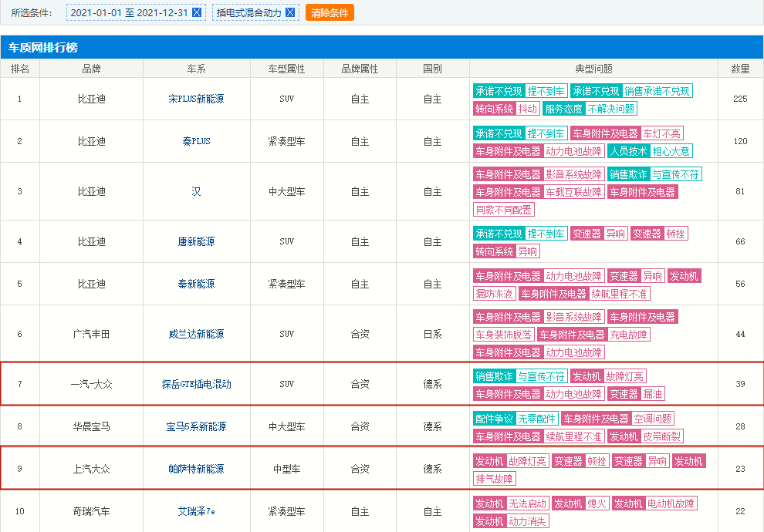The width and height of the screenshot is (764, 532).
Task: Open the 秦新能源 car series link
Action: pyautogui.click(x=196, y=284)
